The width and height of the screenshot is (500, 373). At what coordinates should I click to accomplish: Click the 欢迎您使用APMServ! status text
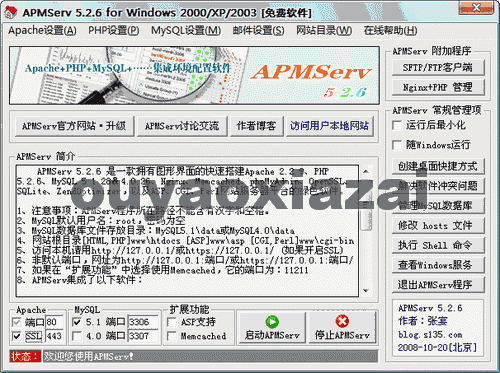tap(89, 356)
